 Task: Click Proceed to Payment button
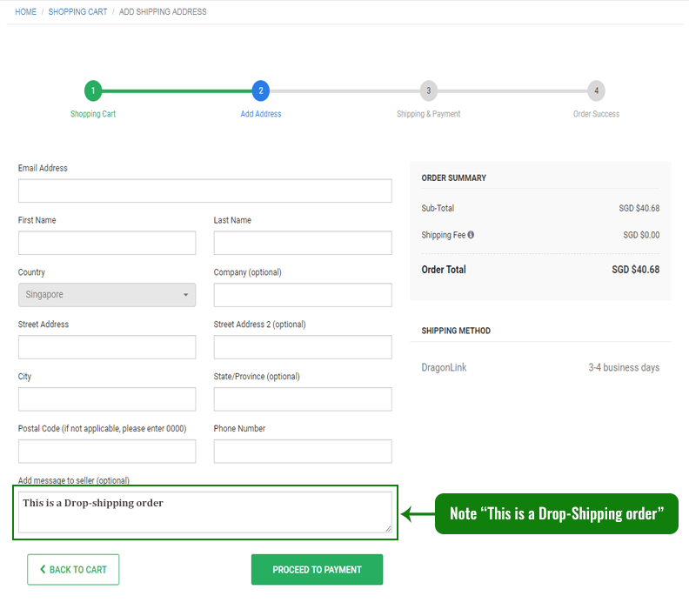coord(317,570)
